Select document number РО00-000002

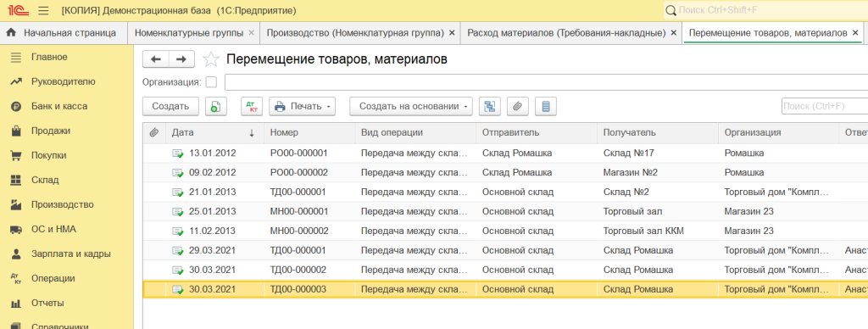299,173
